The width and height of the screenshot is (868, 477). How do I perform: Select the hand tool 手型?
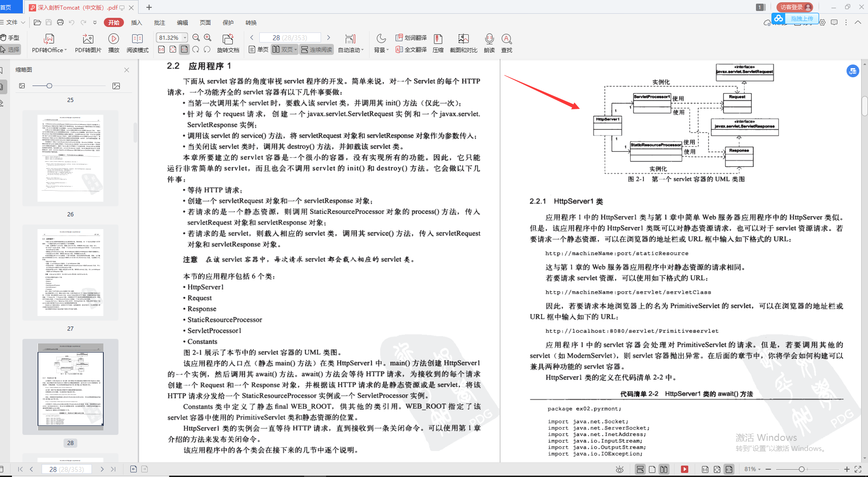(x=11, y=38)
